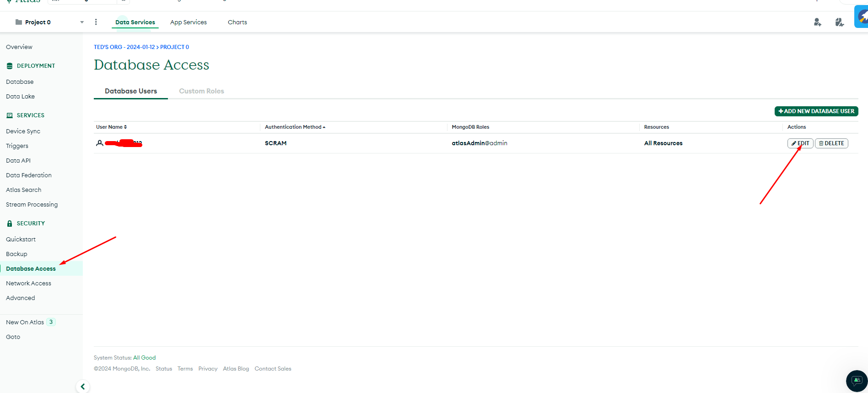Click the activity feed icon in header

pos(839,22)
